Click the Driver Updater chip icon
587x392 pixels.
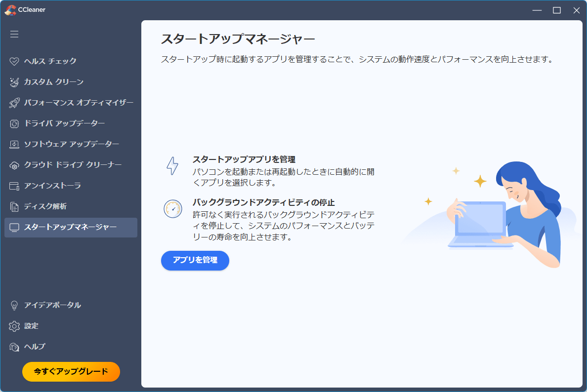pos(14,123)
